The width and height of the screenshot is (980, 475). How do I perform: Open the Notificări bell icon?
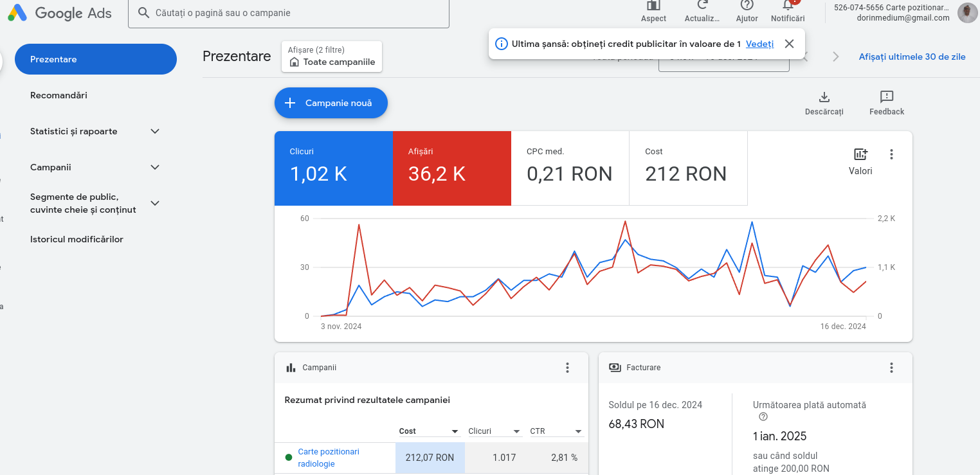pyautogui.click(x=787, y=6)
